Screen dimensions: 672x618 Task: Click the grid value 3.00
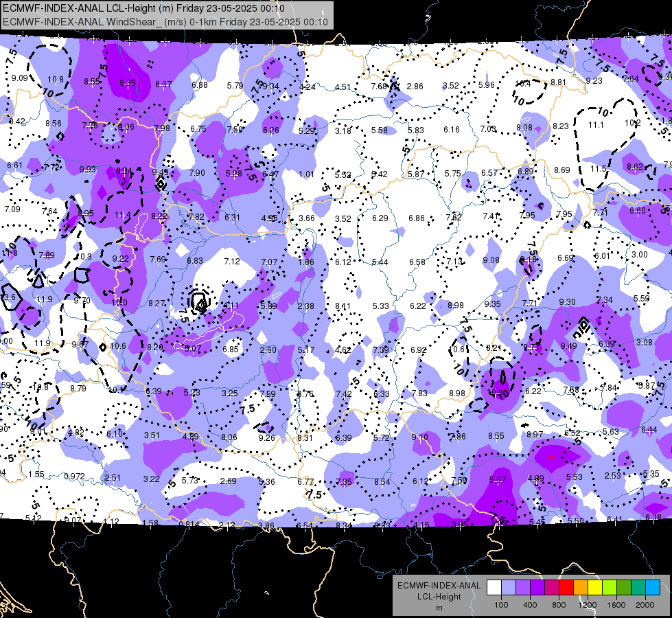[x=640, y=254]
